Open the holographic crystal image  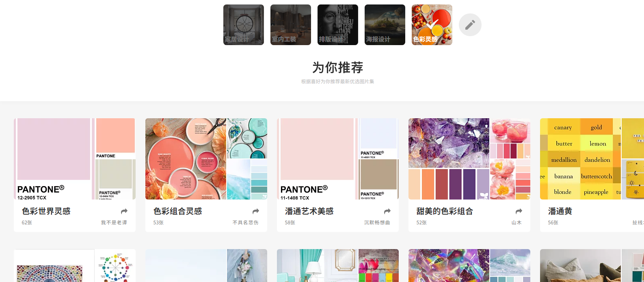[449, 266]
